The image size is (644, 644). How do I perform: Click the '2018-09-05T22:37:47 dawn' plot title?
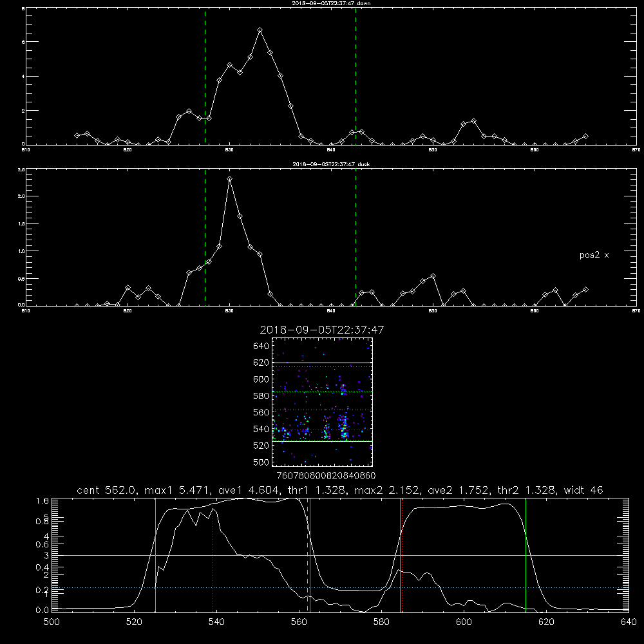pyautogui.click(x=331, y=3)
